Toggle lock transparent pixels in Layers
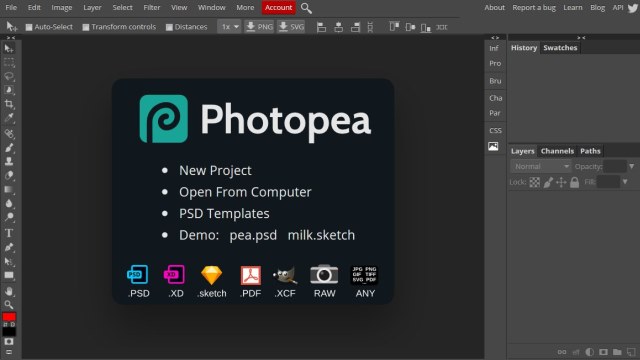This screenshot has height=360, width=640. click(x=534, y=182)
